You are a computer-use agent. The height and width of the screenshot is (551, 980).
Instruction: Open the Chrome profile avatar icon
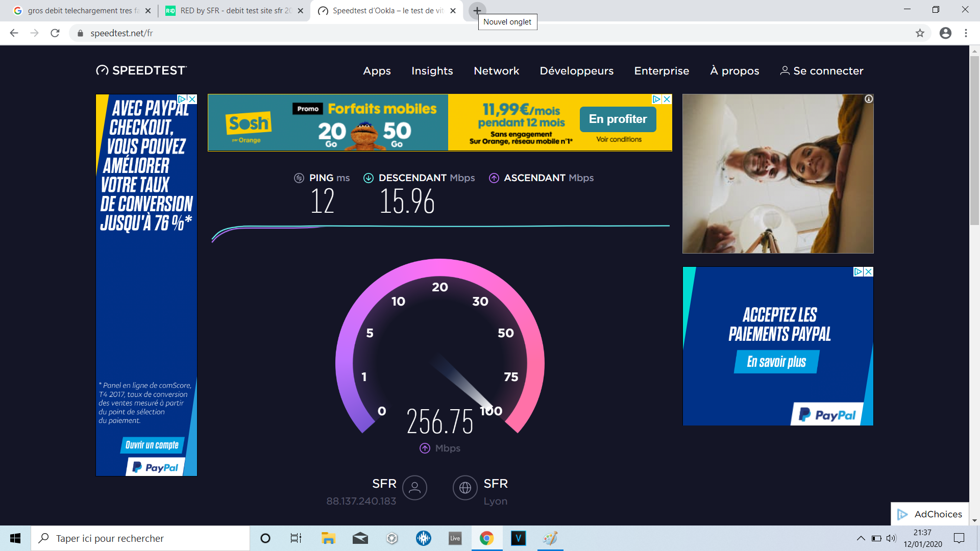[945, 33]
